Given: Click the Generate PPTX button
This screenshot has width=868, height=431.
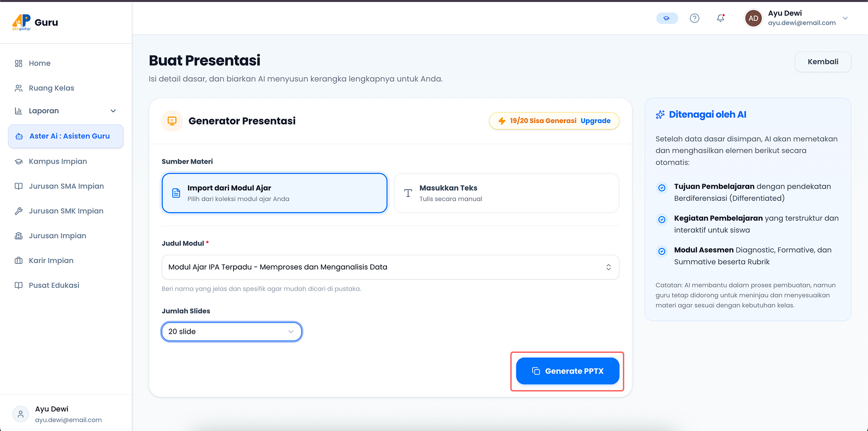Looking at the screenshot, I should [x=568, y=371].
